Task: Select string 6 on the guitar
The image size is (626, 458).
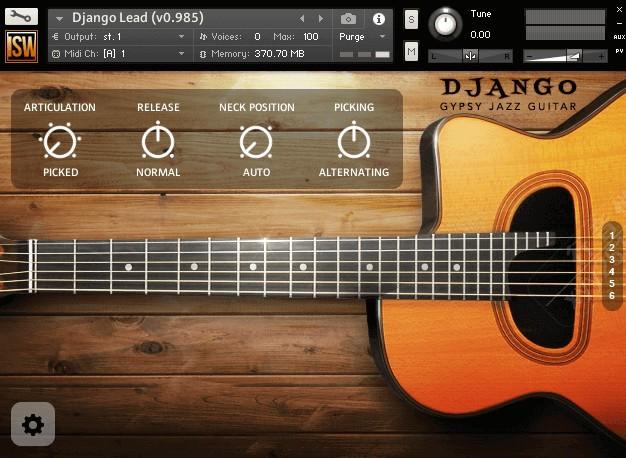Action: (612, 295)
